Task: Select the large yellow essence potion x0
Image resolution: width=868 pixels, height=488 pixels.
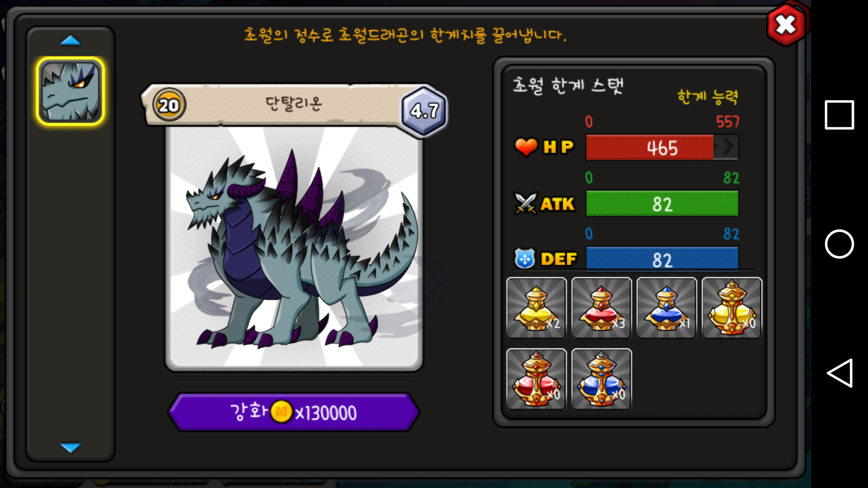Action: click(x=732, y=308)
